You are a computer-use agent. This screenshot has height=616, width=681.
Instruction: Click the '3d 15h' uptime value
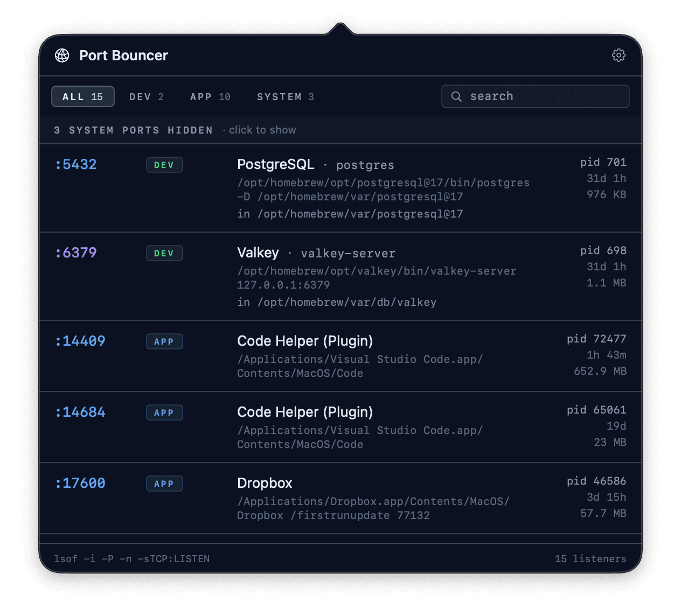coord(607,498)
